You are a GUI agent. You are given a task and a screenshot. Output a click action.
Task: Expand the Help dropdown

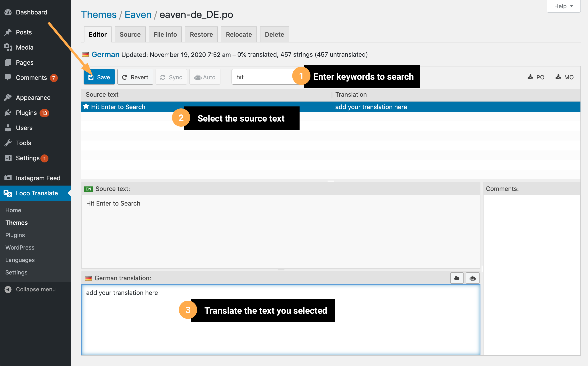(563, 6)
